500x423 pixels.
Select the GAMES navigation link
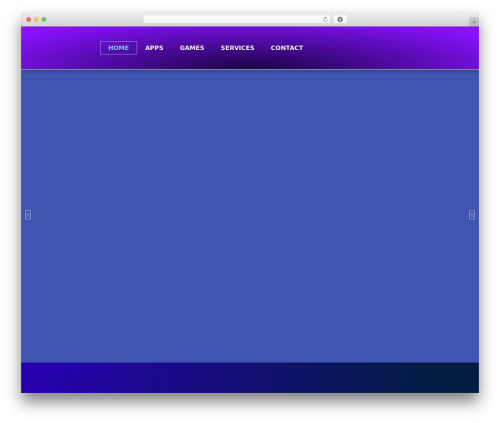point(192,48)
